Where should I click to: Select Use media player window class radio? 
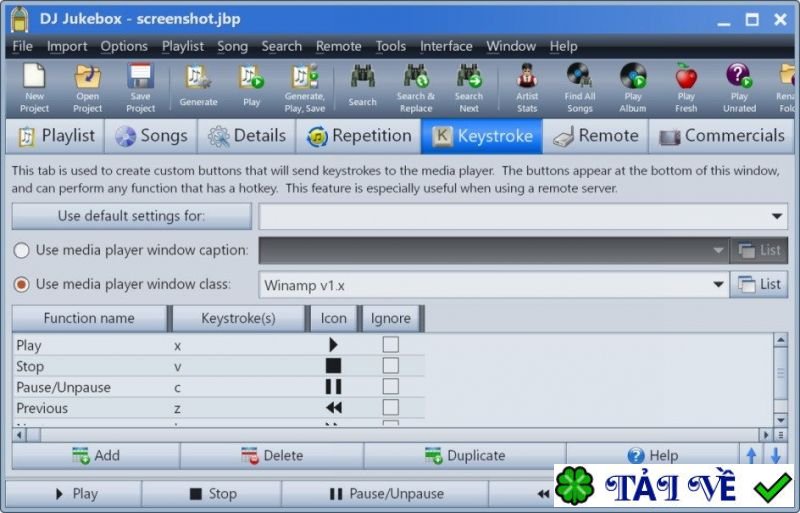(x=21, y=284)
